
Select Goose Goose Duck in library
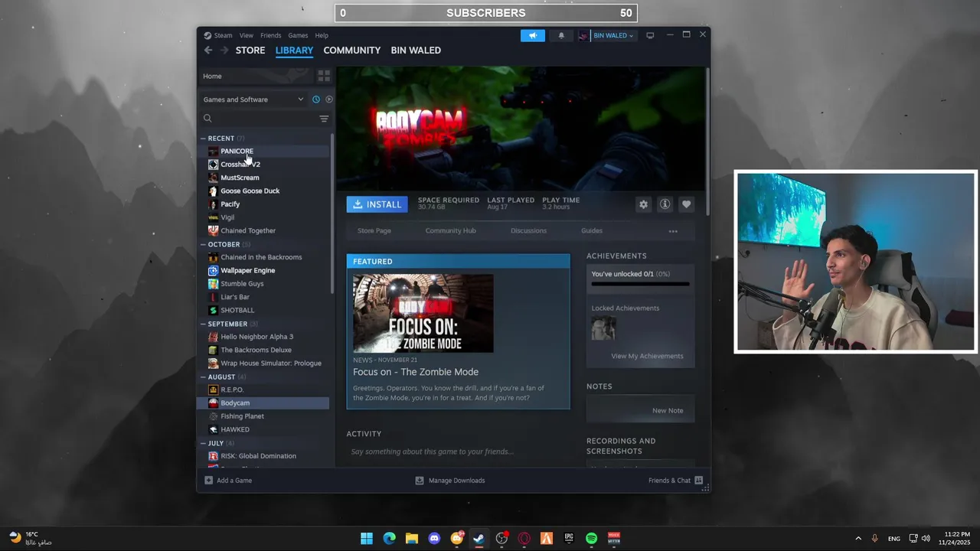[265, 191]
